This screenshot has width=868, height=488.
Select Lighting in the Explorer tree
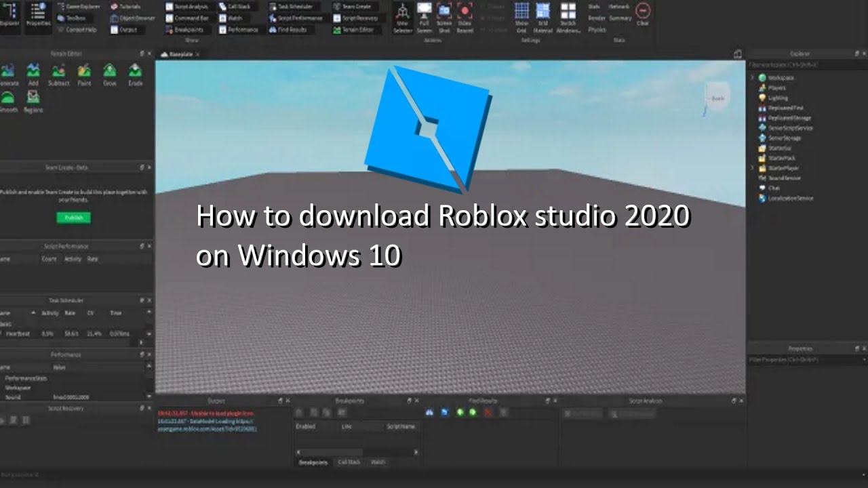pyautogui.click(x=773, y=98)
